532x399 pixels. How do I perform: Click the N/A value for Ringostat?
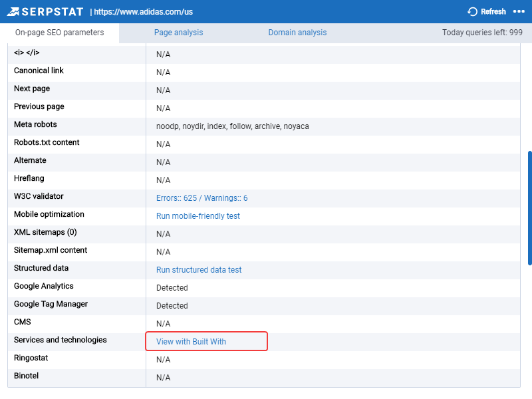click(x=163, y=360)
